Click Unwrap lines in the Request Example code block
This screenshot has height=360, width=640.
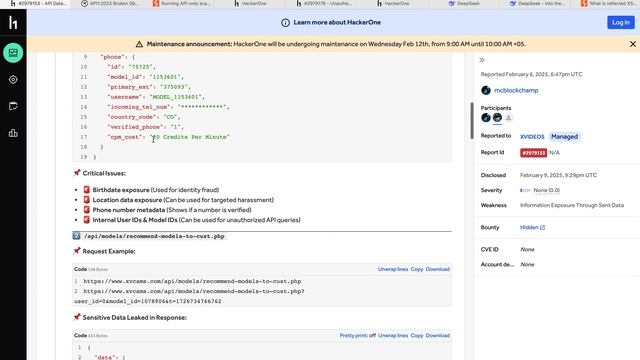pos(393,269)
